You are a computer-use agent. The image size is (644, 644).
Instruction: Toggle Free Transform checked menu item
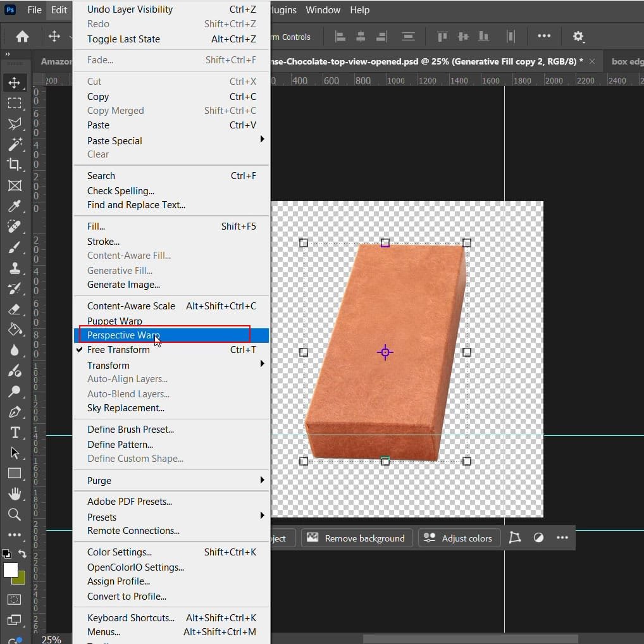click(171, 350)
